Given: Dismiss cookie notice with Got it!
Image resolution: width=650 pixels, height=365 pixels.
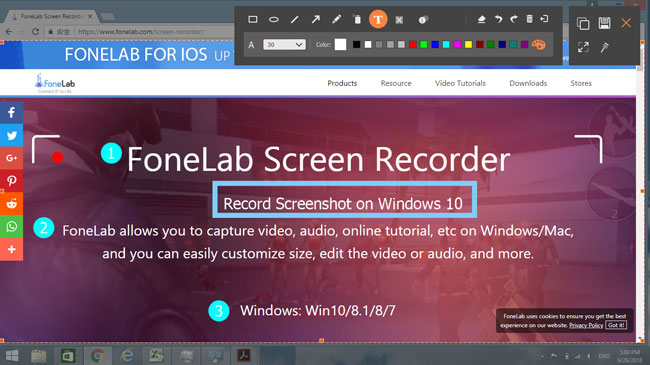Looking at the screenshot, I should tap(616, 325).
